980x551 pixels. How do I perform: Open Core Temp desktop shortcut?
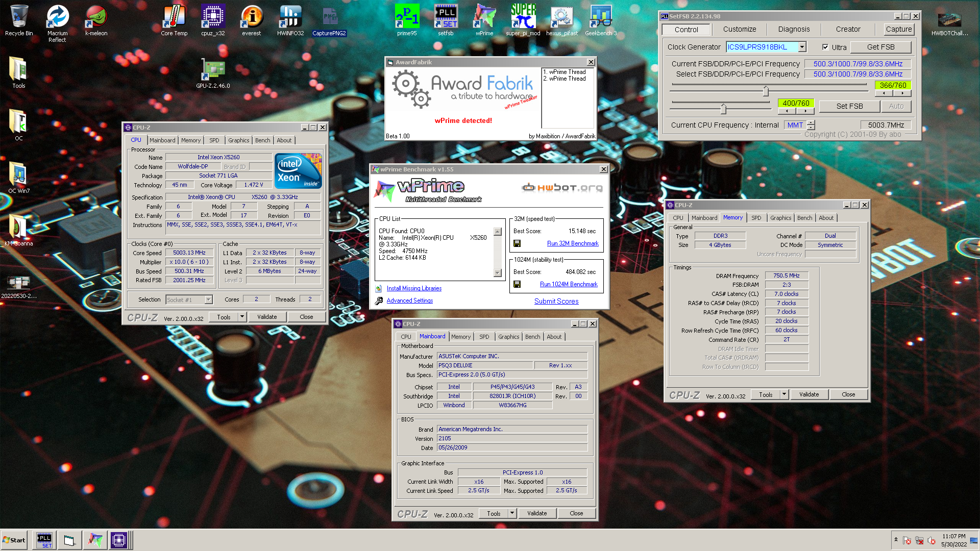(x=174, y=20)
